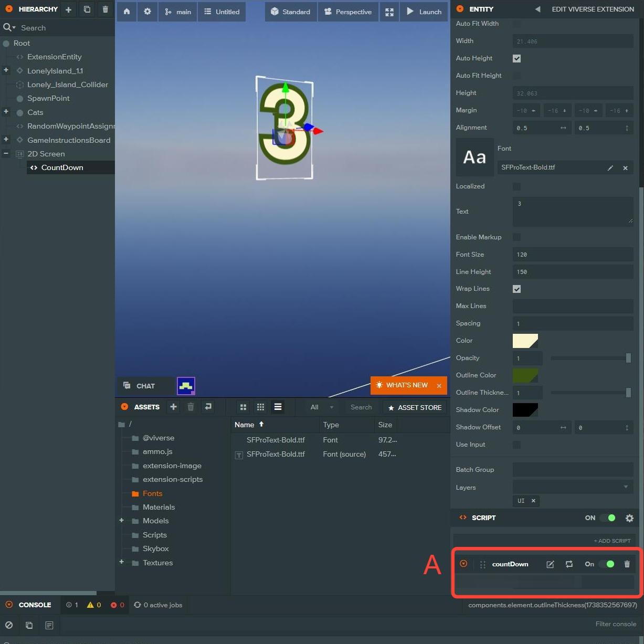The image size is (644, 644).
Task: Turn off the Script component toggle
Action: 608,518
